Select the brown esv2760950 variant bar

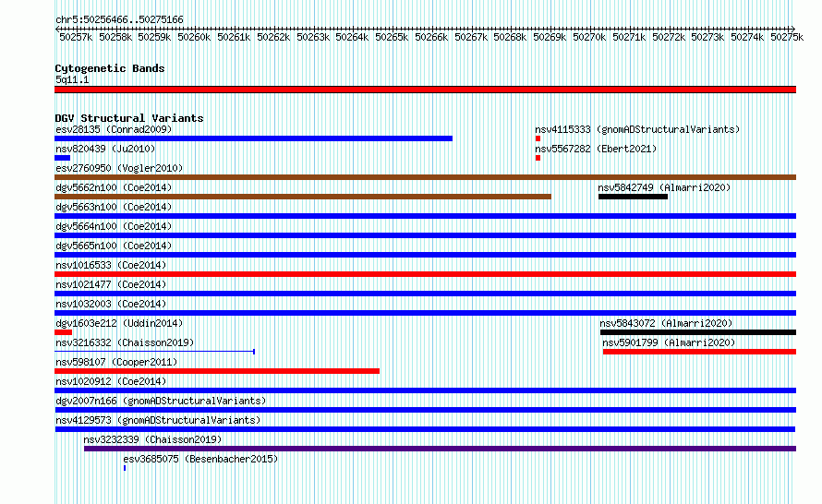click(x=425, y=177)
